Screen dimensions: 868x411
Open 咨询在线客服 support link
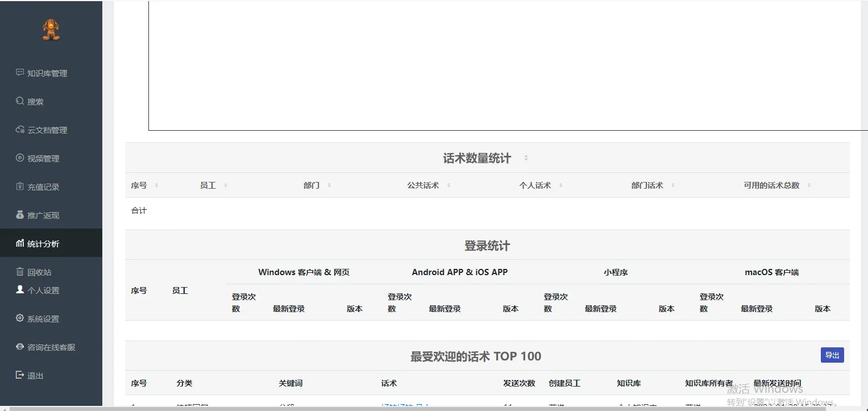pos(51,347)
